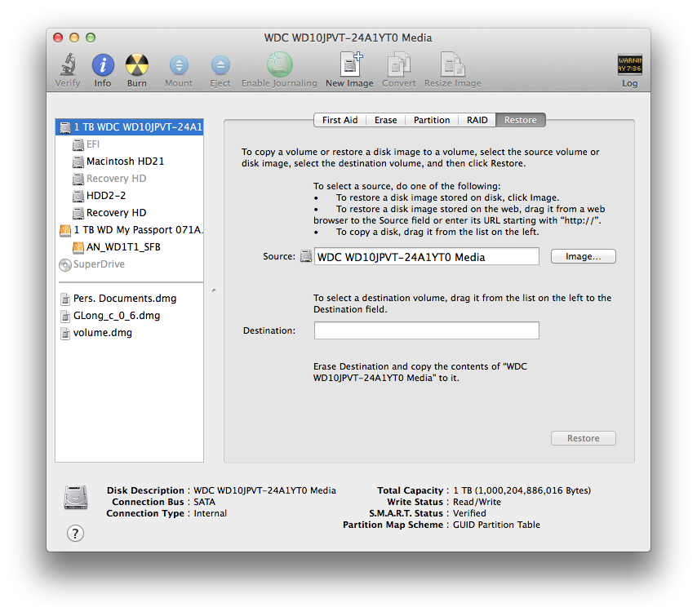Open the Log viewer icon

pos(629,65)
